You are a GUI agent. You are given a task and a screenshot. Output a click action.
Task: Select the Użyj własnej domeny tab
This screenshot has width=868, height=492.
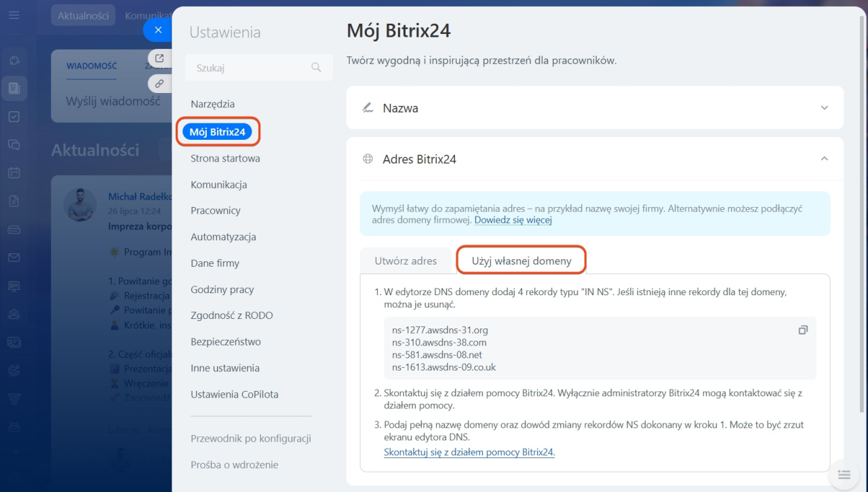521,261
